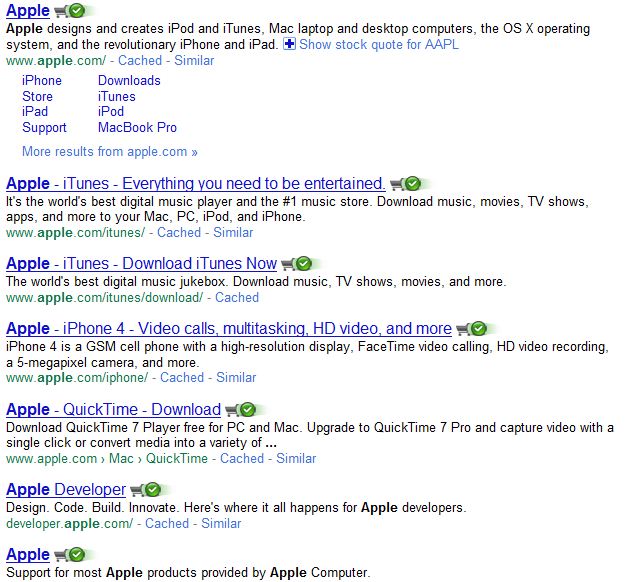This screenshot has height=582, width=630.
Task: Go to the Store sitelink
Action: tap(37, 96)
